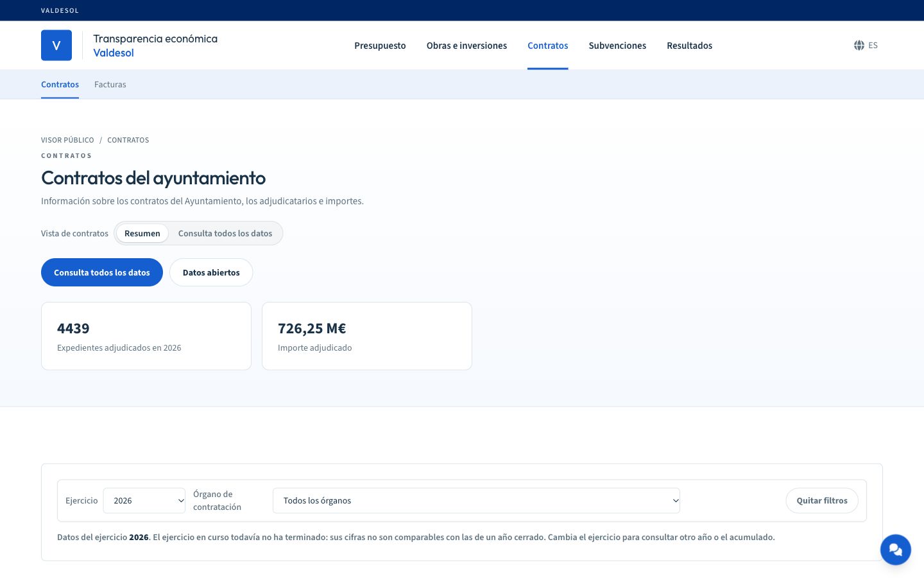Click the Contratos del ayuntamiento heading

(x=153, y=178)
